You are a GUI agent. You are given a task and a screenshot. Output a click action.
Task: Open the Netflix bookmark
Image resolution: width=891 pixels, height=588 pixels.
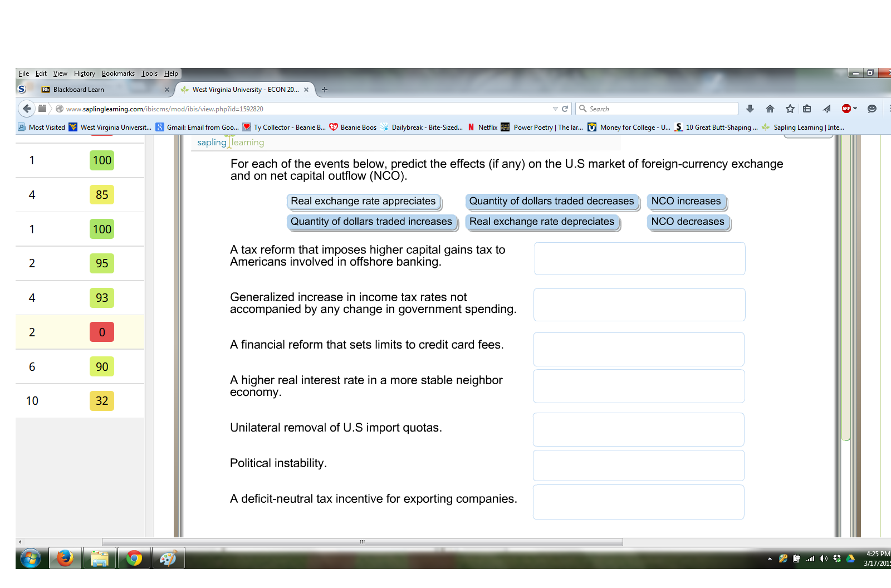482,128
